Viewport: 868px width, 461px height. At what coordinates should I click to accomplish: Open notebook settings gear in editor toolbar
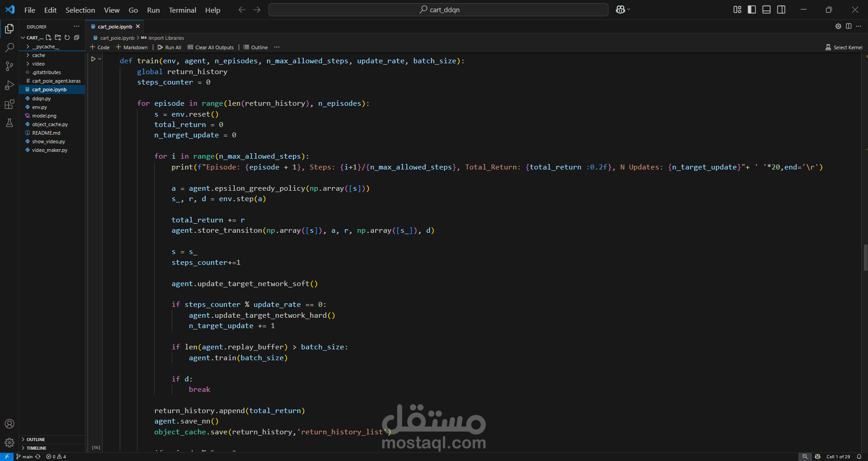point(838,26)
